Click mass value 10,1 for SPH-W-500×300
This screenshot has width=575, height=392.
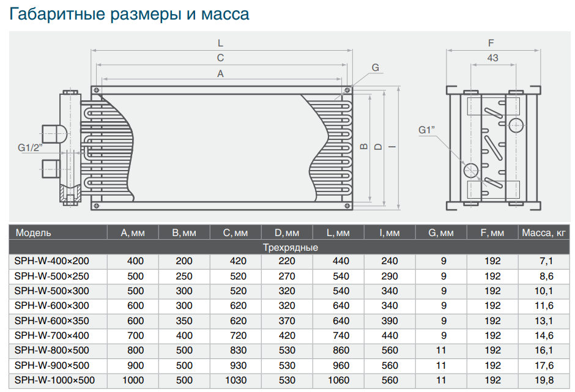pos(544,291)
